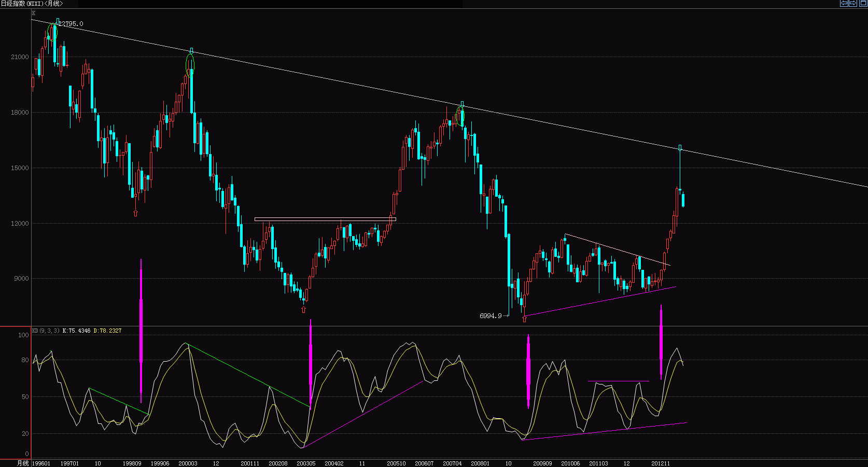868x467 pixels.
Task: Click the 月线 period label at bottom left
Action: [23, 463]
